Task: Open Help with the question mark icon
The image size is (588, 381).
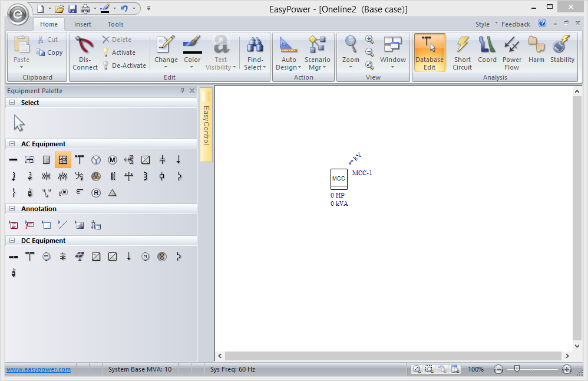Action: [542, 23]
